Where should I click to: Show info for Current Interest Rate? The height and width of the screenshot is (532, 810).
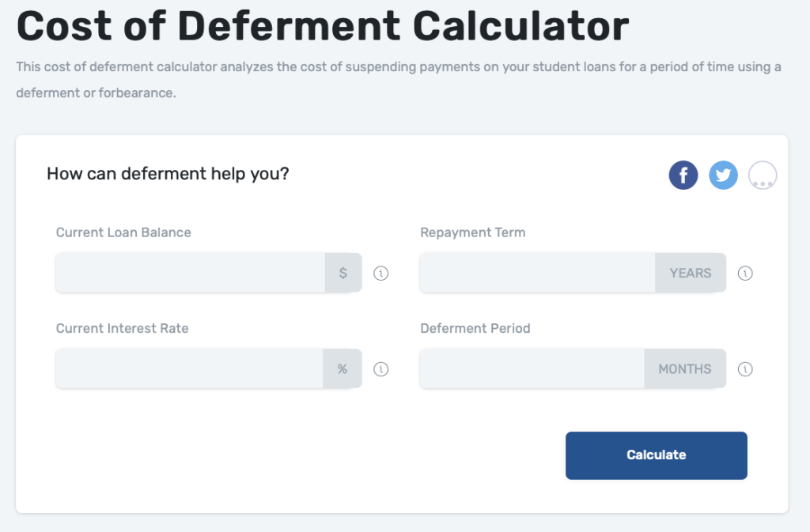click(380, 369)
